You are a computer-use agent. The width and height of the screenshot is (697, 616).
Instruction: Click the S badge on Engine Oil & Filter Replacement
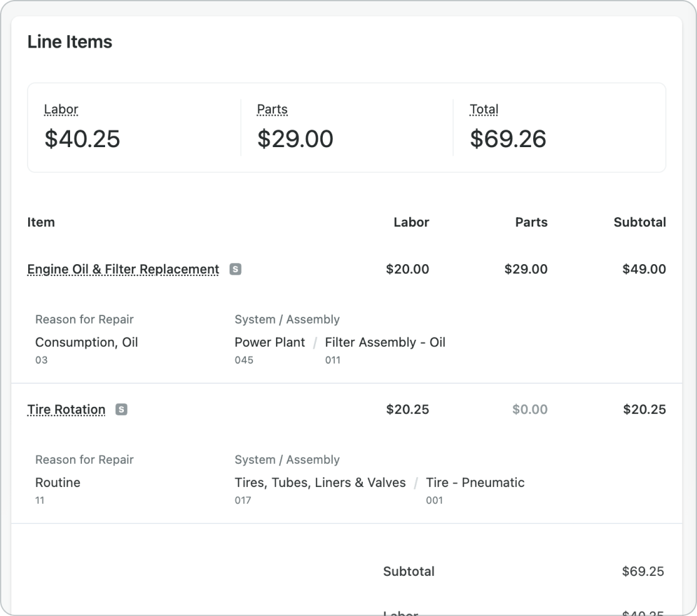point(236,269)
